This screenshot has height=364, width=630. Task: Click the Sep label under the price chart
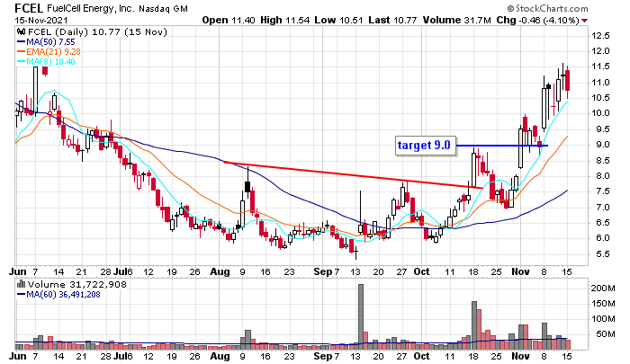pos(322,272)
